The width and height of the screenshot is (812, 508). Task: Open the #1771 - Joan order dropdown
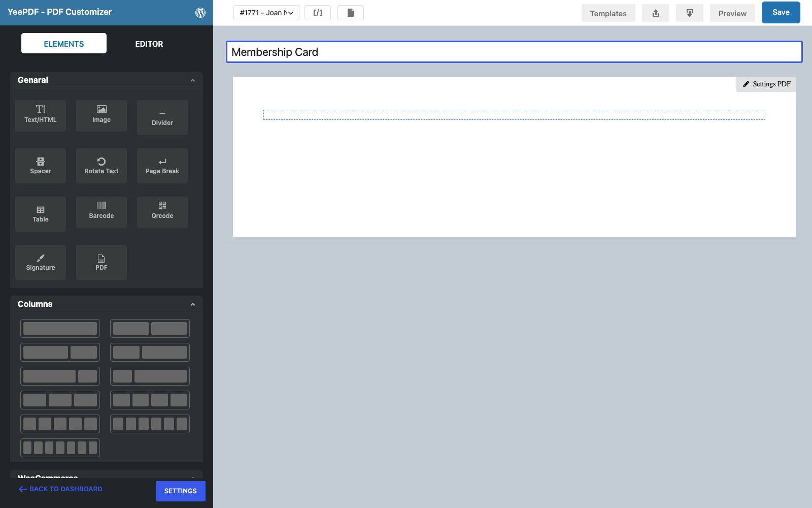pos(266,13)
